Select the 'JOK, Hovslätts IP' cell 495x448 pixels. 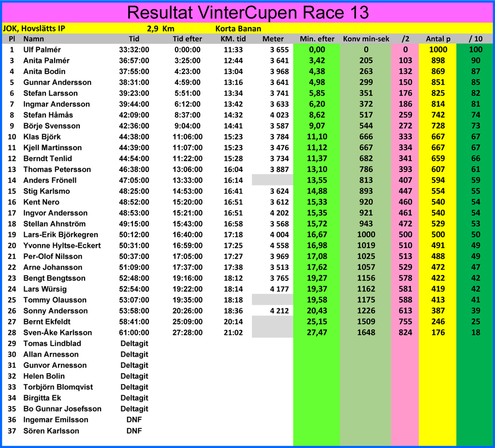[34, 29]
